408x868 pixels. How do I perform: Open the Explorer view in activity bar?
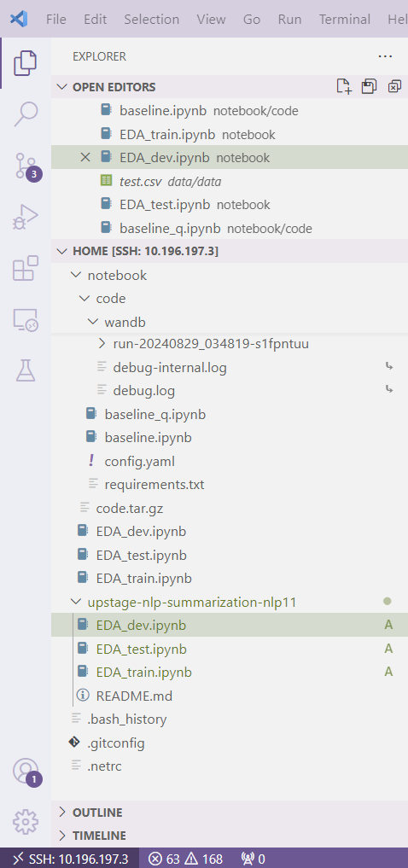pyautogui.click(x=26, y=62)
